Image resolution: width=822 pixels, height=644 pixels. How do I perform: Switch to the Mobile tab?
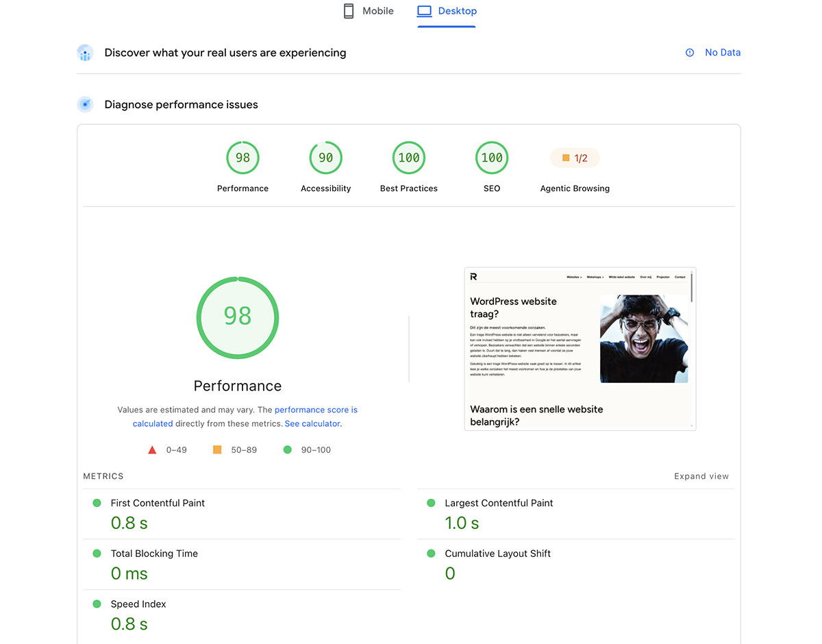coord(369,11)
